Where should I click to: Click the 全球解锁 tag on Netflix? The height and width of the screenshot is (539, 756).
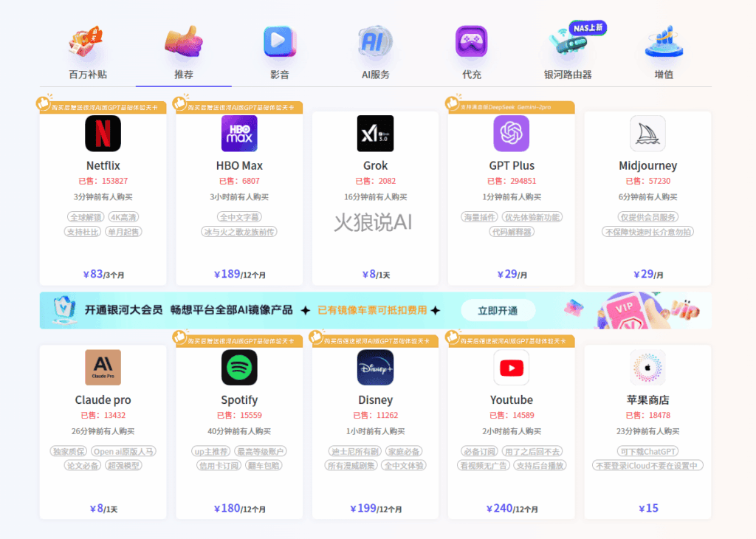(x=86, y=217)
